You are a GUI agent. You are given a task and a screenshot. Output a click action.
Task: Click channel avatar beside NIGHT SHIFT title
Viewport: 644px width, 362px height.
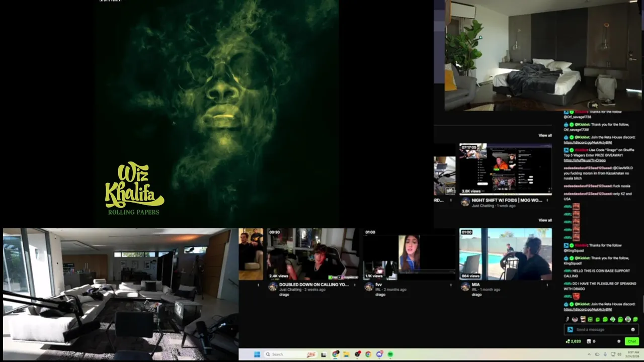tap(465, 202)
